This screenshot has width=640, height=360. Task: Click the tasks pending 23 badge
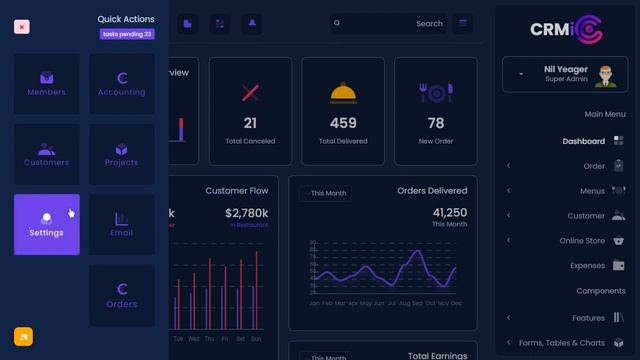pos(127,34)
